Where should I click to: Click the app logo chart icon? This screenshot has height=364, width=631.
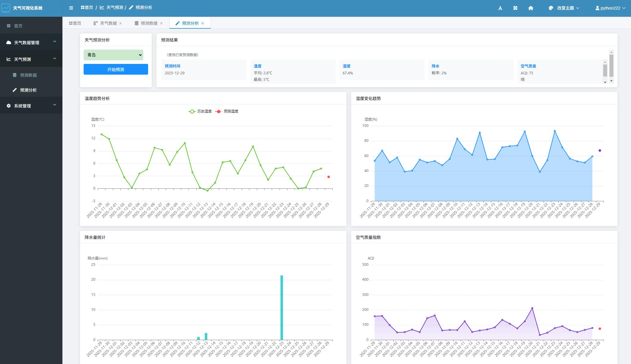click(x=6, y=8)
